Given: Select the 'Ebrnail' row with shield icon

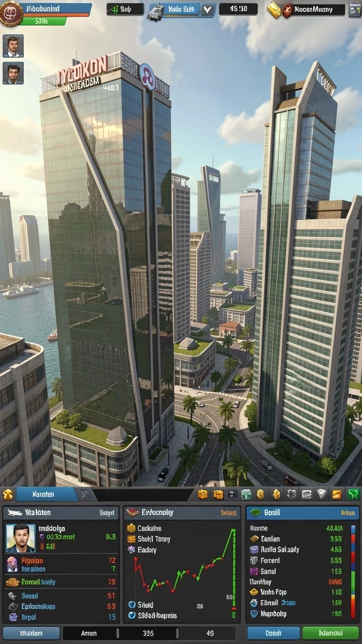Looking at the screenshot, I should [x=297, y=603].
